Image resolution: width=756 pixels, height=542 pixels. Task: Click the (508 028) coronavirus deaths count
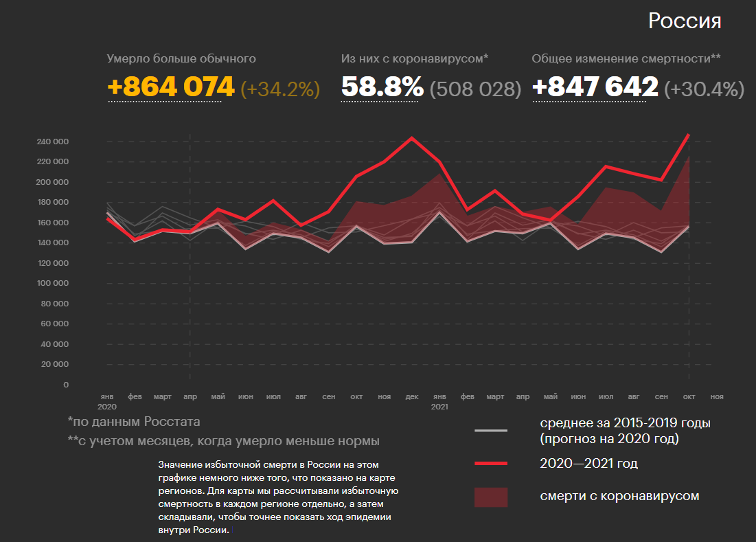pyautogui.click(x=475, y=89)
